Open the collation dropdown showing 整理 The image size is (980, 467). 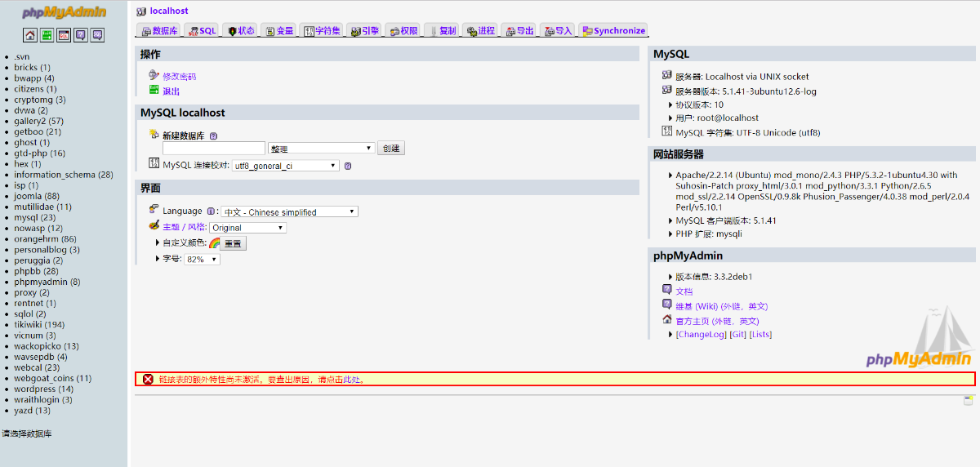coord(322,149)
